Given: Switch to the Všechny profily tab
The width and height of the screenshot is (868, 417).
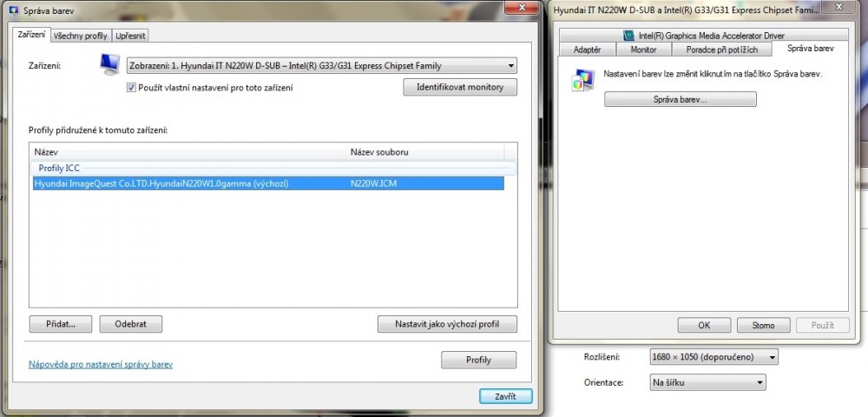Looking at the screenshot, I should pos(80,36).
